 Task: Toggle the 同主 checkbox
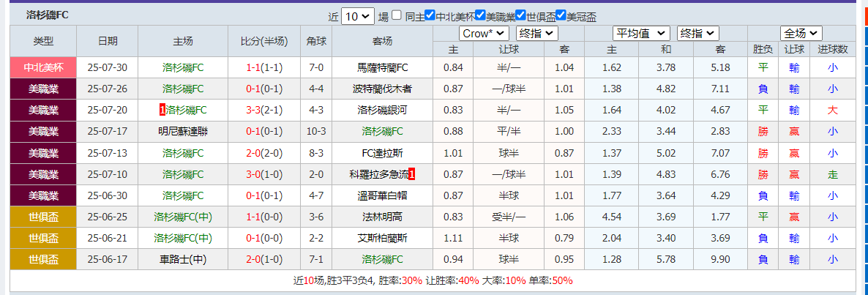click(x=397, y=15)
